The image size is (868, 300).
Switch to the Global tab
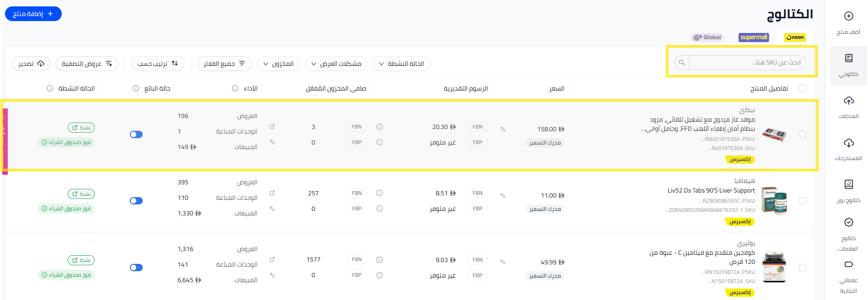707,37
